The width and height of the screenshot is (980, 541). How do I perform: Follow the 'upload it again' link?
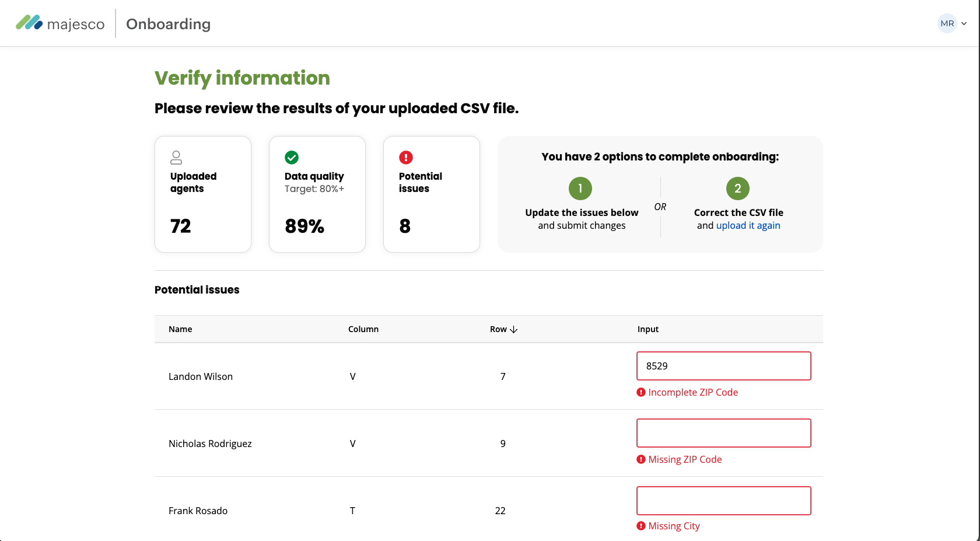tap(748, 225)
